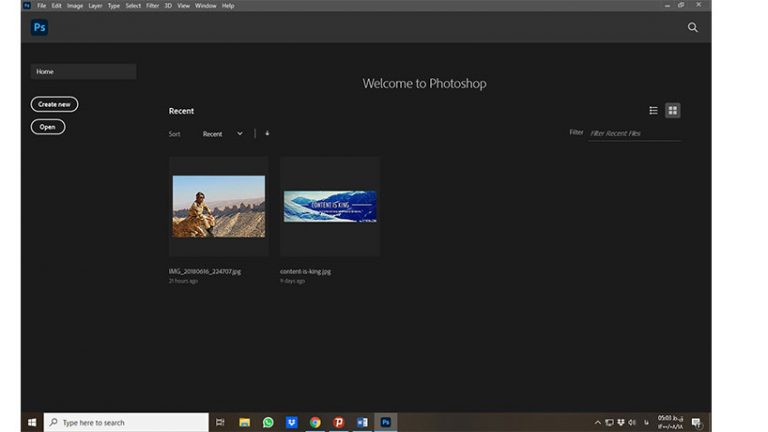Screen dimensions: 768x432
Task: Open PowerPoint from the taskbar
Action: [338, 422]
